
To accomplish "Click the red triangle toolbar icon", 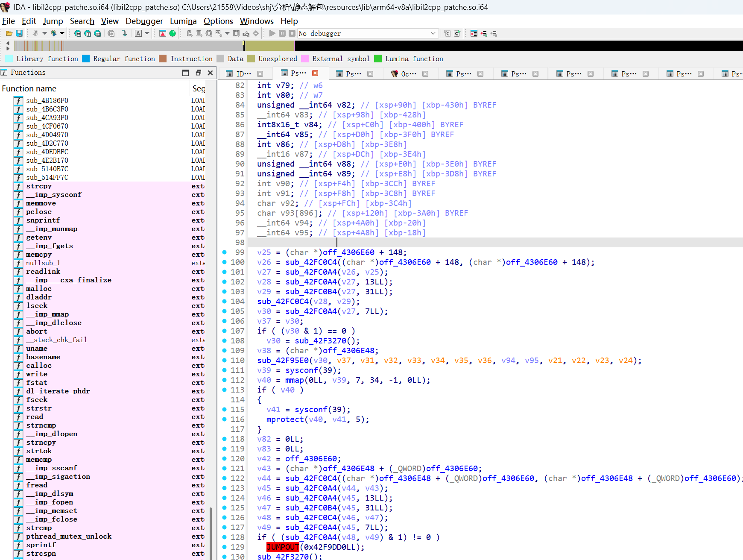I will click(x=163, y=33).
